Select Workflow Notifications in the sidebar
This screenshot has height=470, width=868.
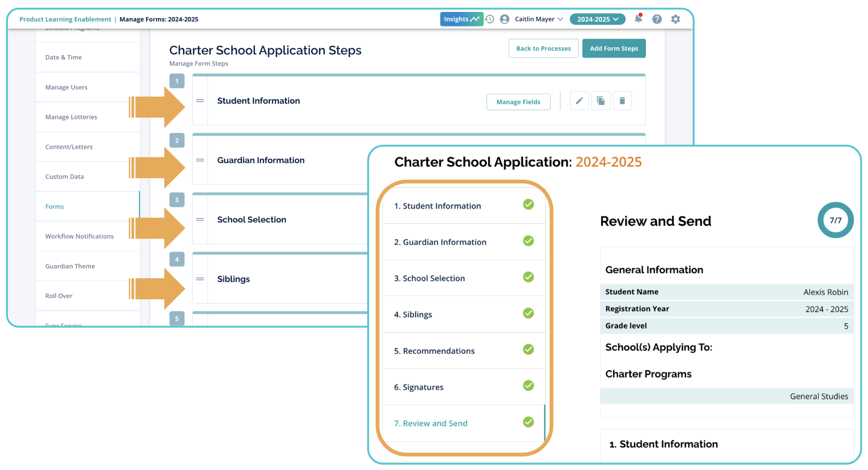79,236
